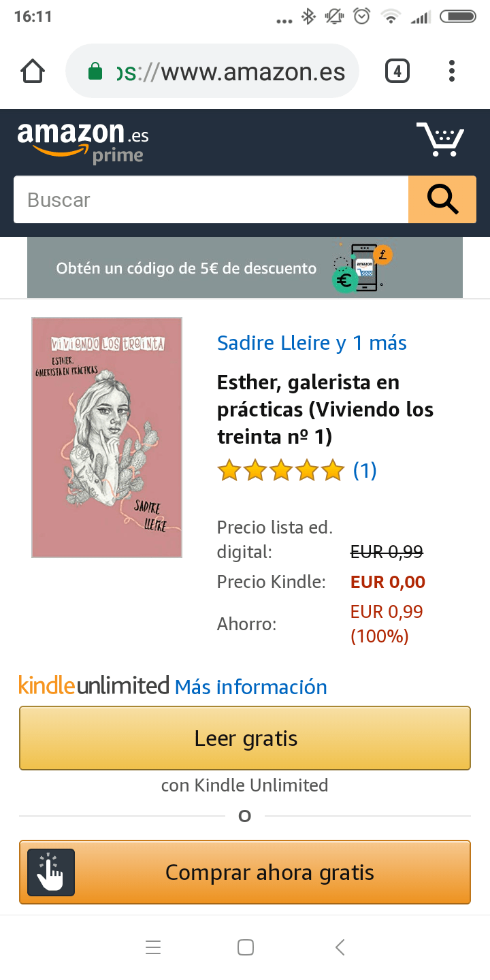Tap the green padlock security icon
This screenshot has width=490, height=980.
[x=96, y=71]
